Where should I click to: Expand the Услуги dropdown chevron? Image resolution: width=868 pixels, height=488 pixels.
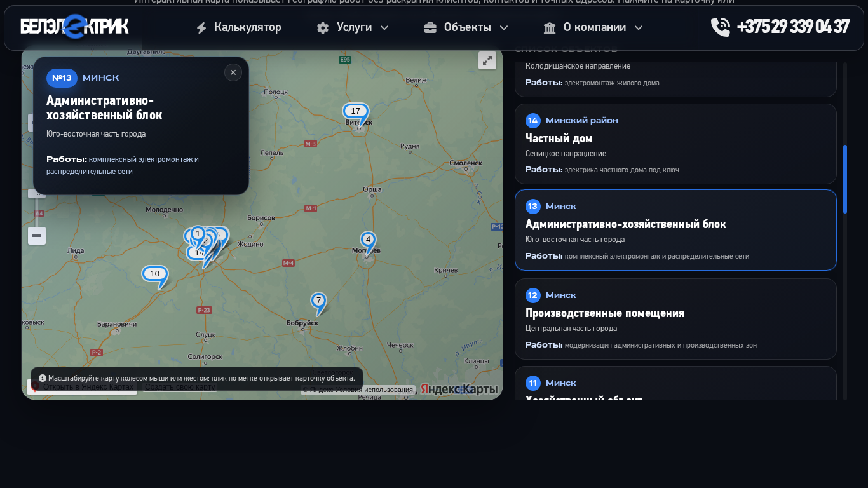coord(384,28)
